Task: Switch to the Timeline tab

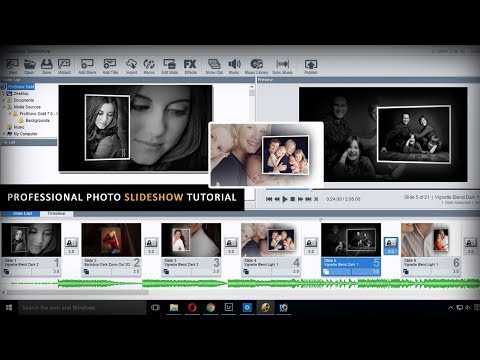Action: [x=56, y=214]
